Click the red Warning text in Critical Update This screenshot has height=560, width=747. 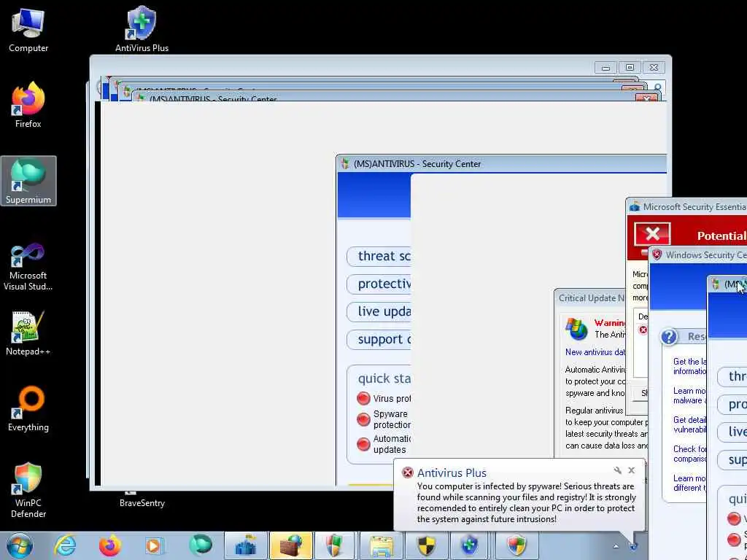click(x=610, y=323)
